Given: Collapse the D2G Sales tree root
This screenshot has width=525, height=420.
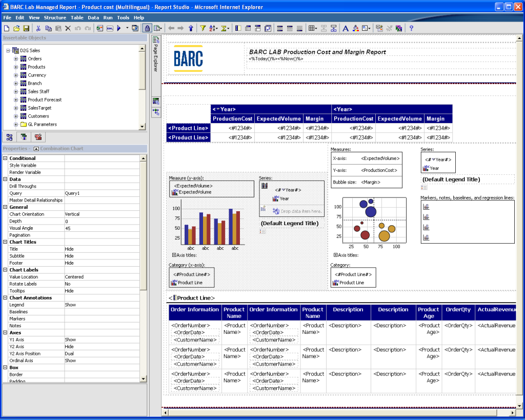Looking at the screenshot, I should pos(8,51).
